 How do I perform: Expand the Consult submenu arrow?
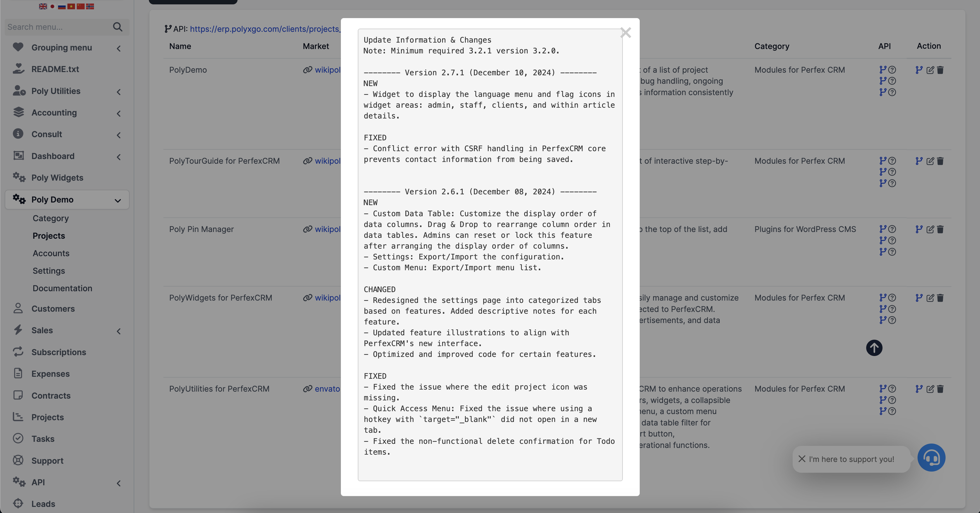[x=119, y=135]
